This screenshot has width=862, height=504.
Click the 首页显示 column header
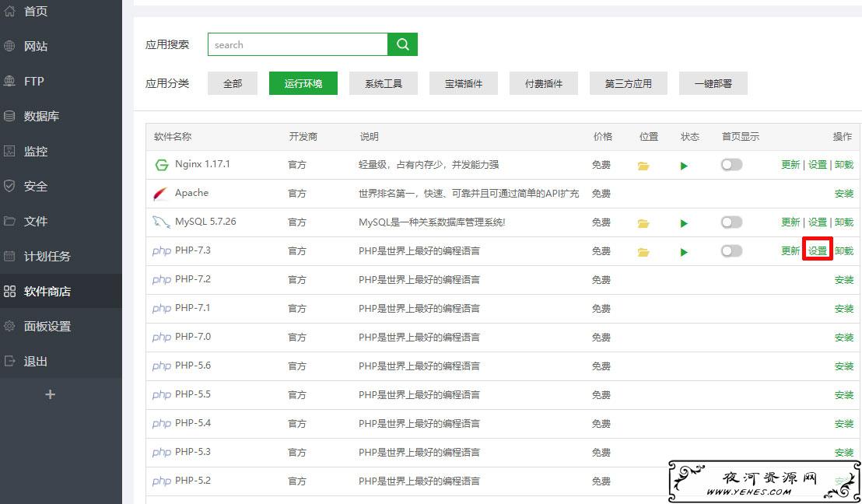741,136
